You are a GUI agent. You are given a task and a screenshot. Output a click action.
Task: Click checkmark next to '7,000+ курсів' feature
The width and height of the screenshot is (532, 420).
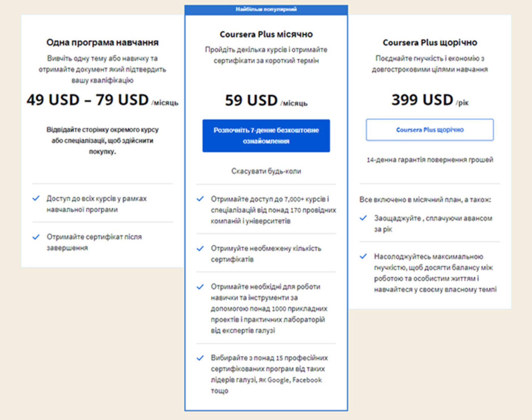(200, 199)
